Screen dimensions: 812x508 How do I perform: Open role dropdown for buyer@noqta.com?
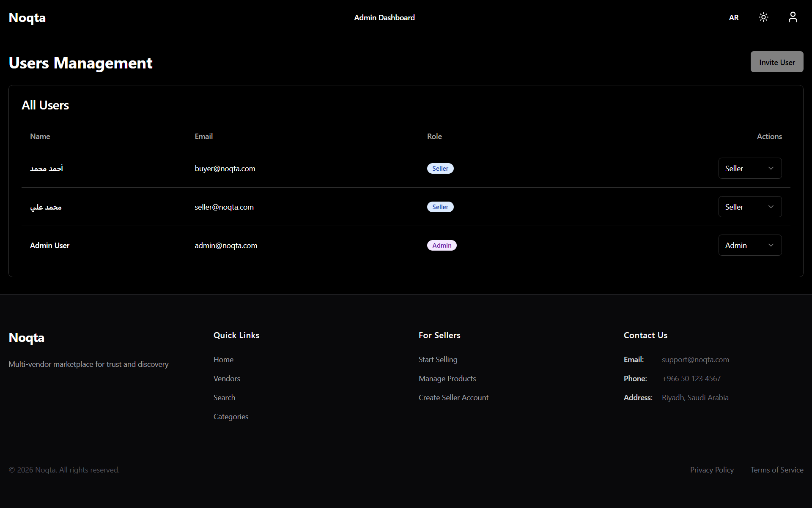[x=750, y=168]
